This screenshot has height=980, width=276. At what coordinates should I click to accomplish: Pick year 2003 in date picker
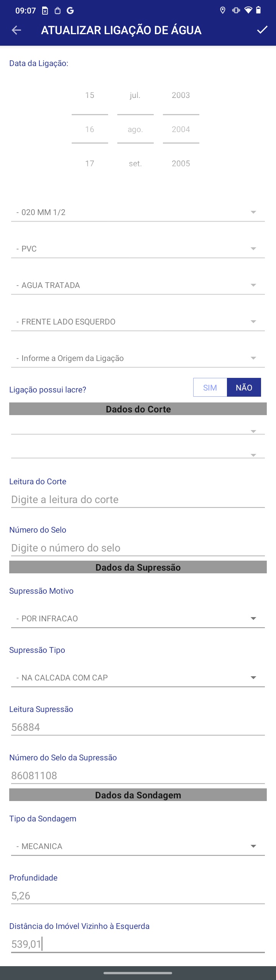coord(181,95)
